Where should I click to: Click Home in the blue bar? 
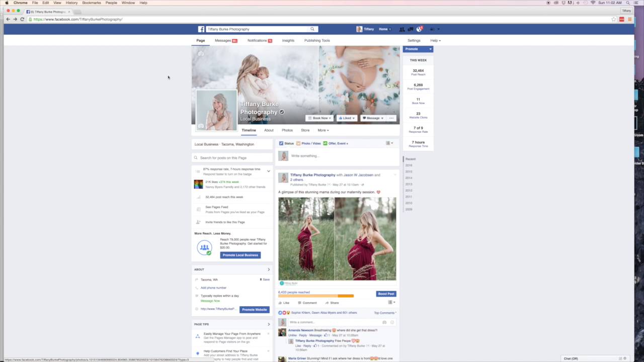coord(384,29)
